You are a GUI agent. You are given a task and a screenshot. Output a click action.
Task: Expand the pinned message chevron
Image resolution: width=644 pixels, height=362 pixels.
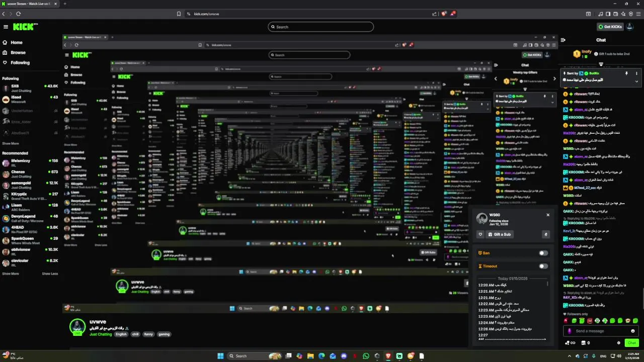(636, 81)
